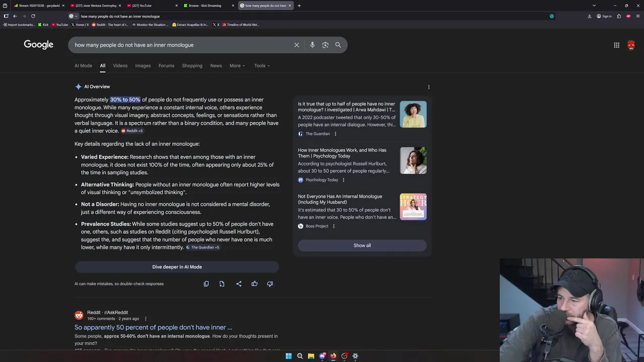This screenshot has width=644, height=362.
Task: Open the browser sidebar toggle icon
Action: 6,16
